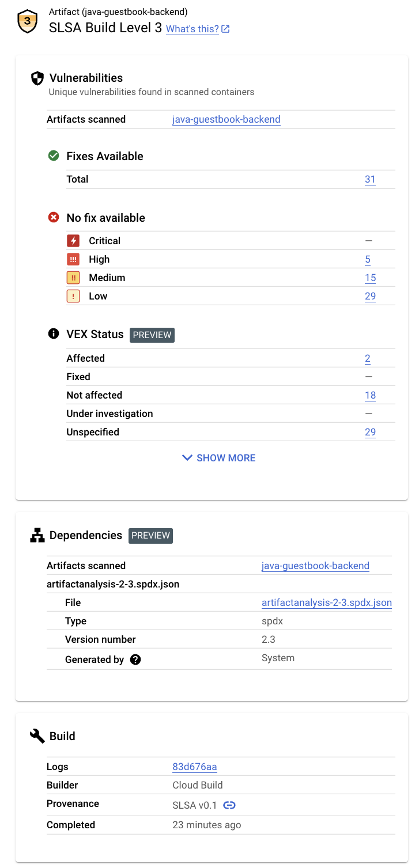Open the Affected VEX status count 2
This screenshot has width=419, height=868.
(x=368, y=358)
